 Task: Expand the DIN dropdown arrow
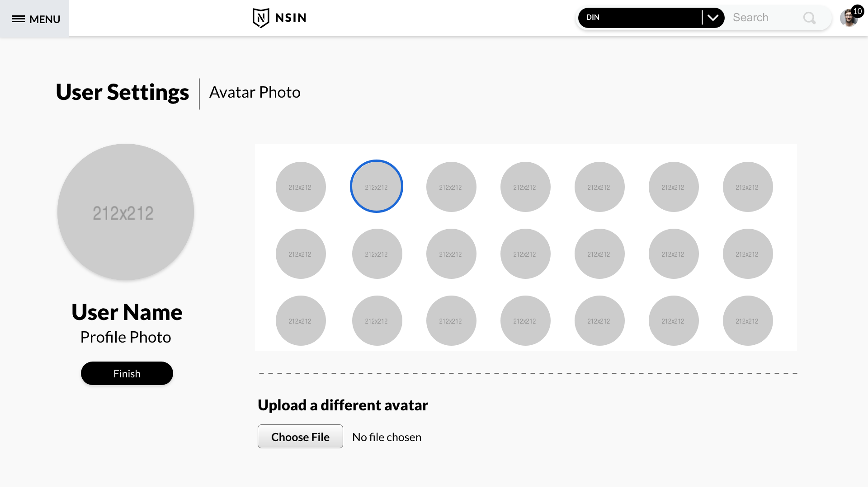pyautogui.click(x=713, y=18)
